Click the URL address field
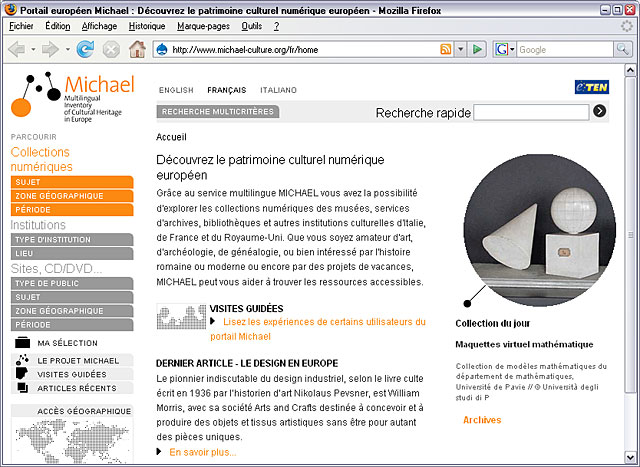The image size is (640, 467). (304, 50)
